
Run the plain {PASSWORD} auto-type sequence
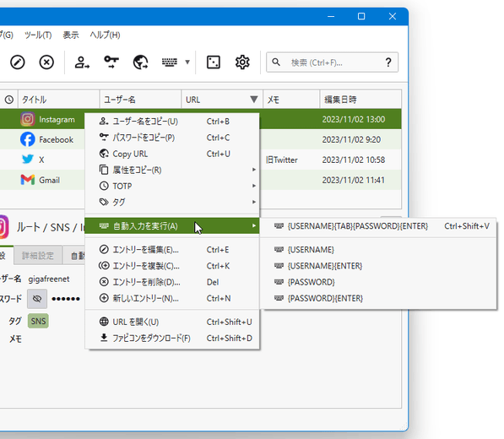pyautogui.click(x=379, y=282)
